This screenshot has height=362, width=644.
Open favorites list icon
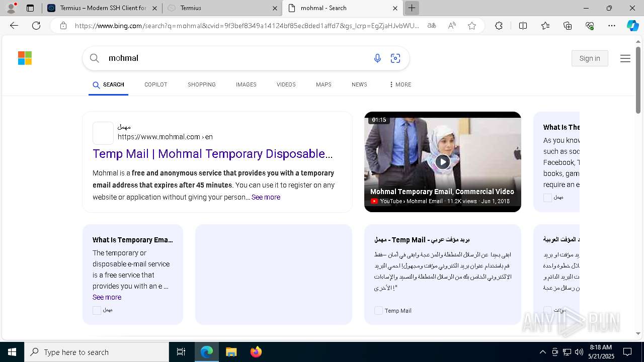[545, 26]
